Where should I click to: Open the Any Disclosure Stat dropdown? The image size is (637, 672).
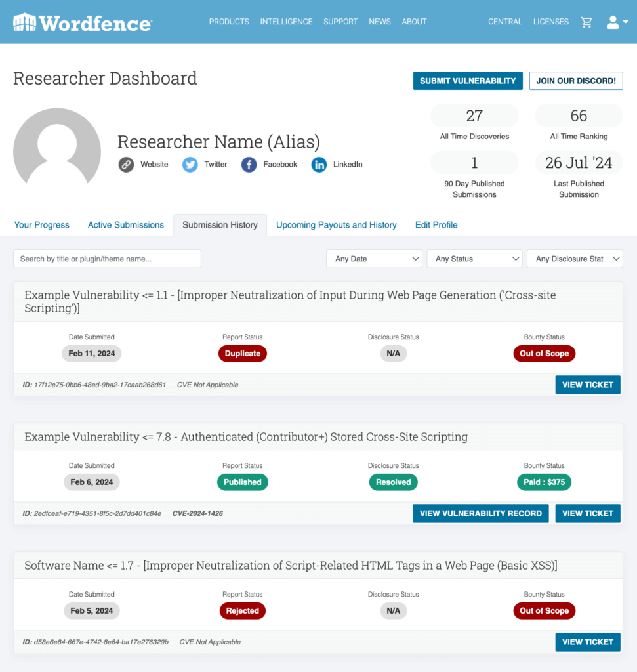click(575, 259)
